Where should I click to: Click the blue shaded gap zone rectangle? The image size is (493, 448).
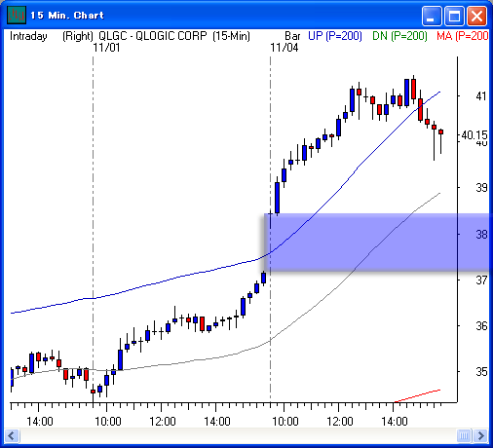coord(377,243)
